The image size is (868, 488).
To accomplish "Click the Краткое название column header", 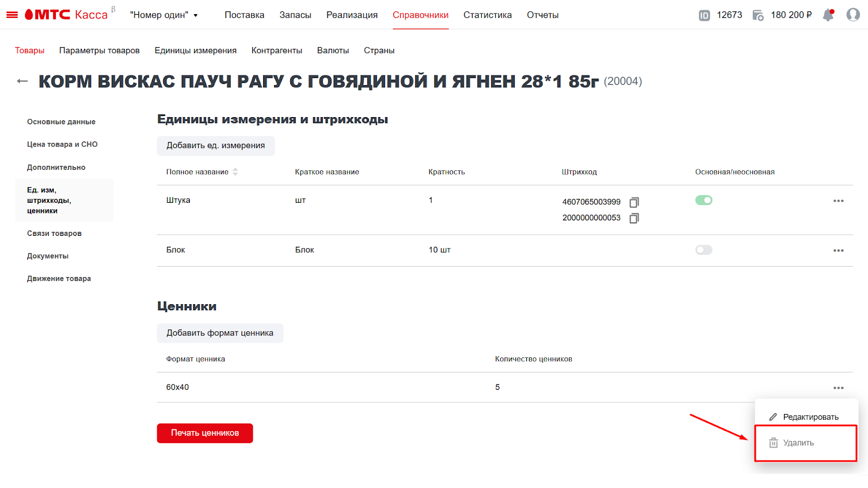I will (327, 172).
